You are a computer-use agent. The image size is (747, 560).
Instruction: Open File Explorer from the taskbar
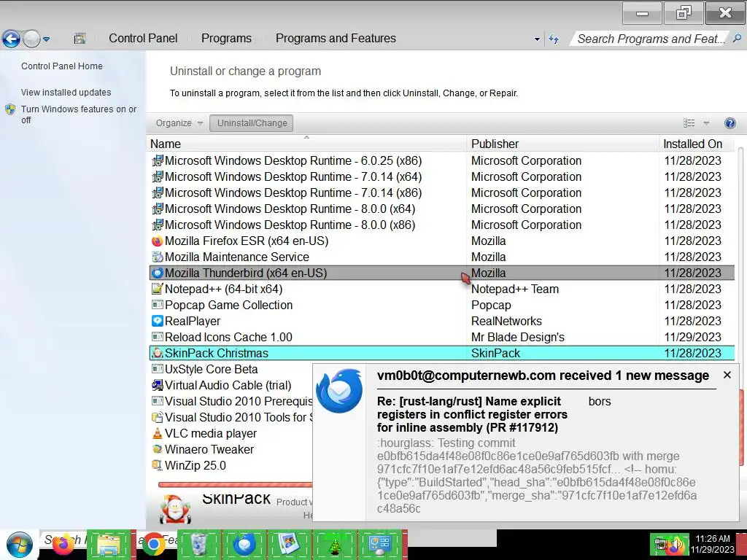click(109, 545)
